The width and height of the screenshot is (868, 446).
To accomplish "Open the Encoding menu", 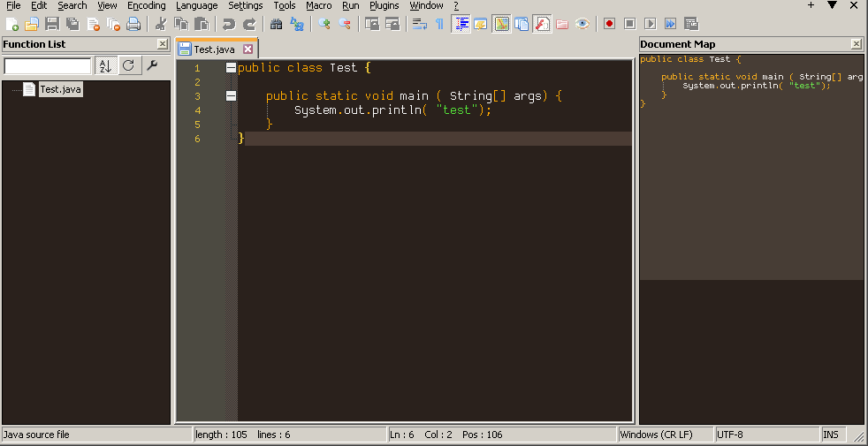I will 146,5.
